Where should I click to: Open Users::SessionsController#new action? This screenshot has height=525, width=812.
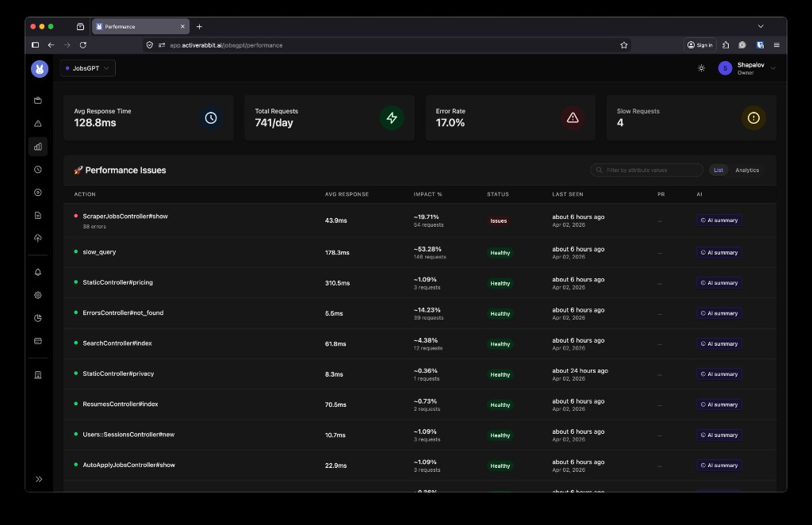coord(128,435)
